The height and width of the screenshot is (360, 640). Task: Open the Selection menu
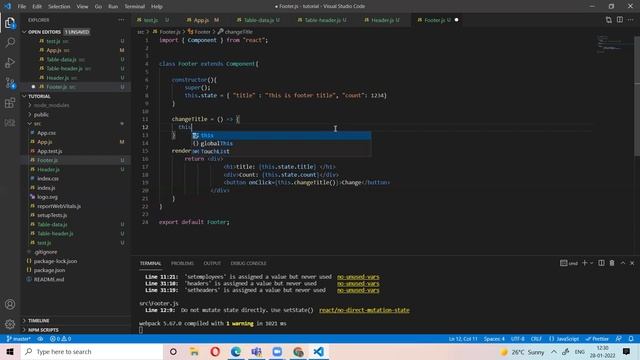[59, 6]
